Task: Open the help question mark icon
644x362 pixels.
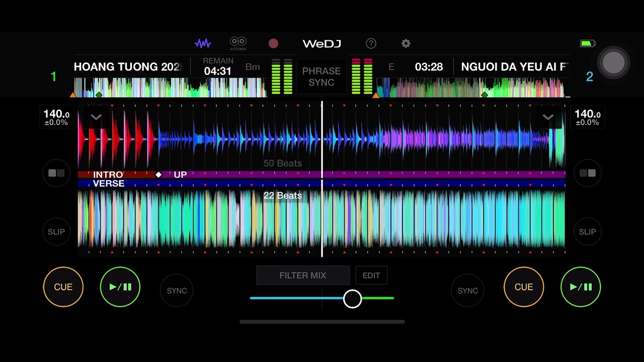Action: coord(371,44)
